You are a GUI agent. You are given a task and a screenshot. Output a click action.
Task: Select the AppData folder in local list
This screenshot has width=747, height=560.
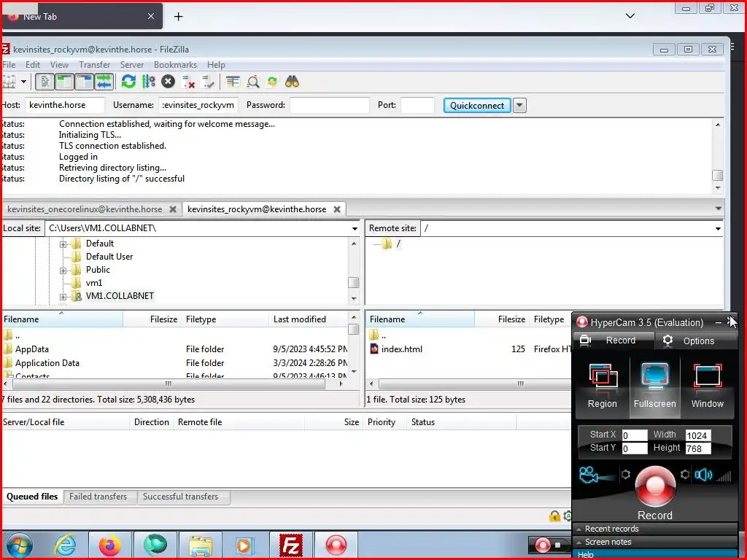click(31, 349)
